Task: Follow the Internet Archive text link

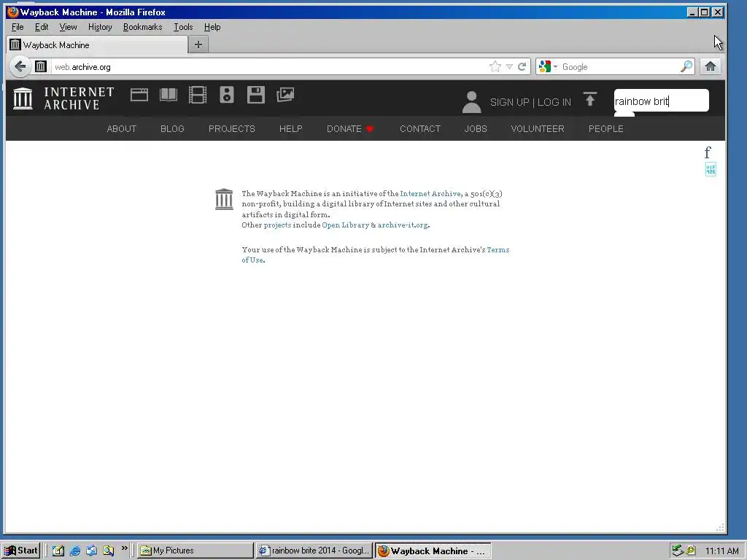Action: [x=430, y=194]
